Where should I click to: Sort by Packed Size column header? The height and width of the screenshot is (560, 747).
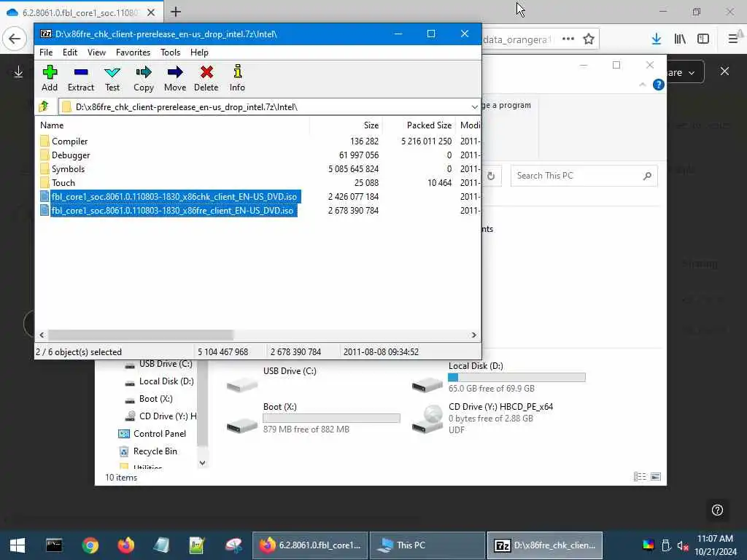pyautogui.click(x=429, y=125)
